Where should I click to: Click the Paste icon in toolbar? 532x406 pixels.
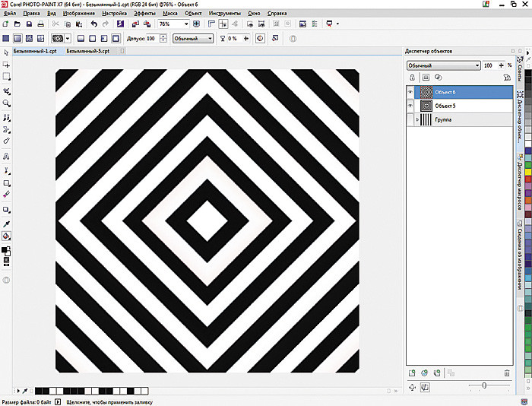79,24
